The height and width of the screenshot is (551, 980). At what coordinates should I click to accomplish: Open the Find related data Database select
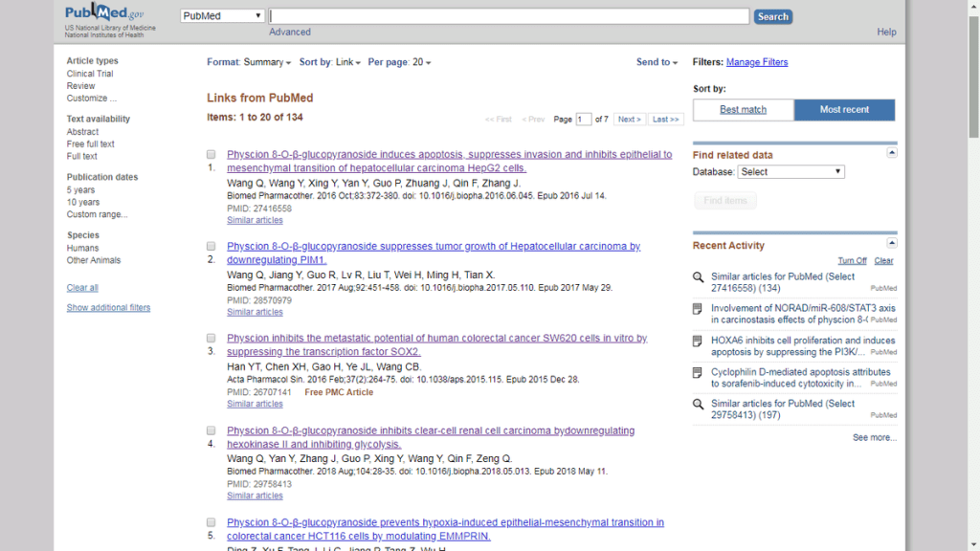point(791,172)
